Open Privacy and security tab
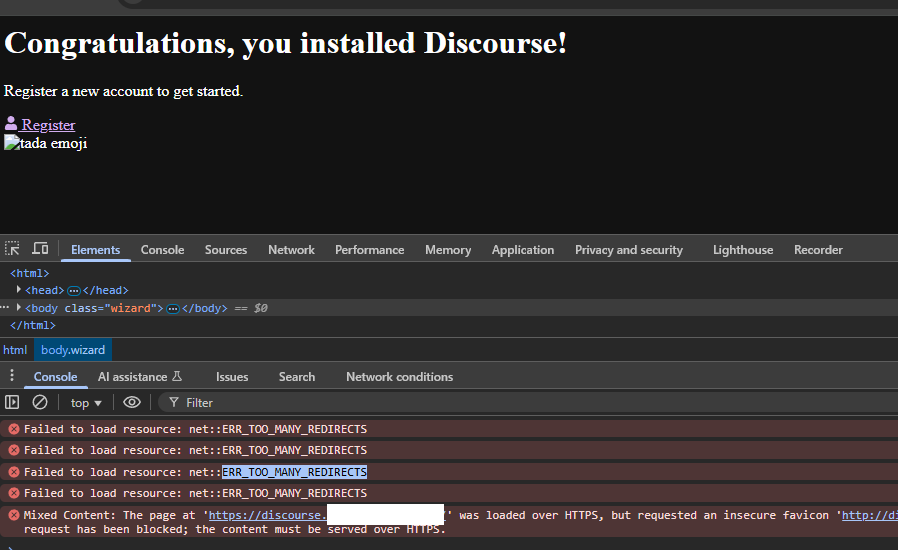The image size is (898, 550). coord(629,250)
